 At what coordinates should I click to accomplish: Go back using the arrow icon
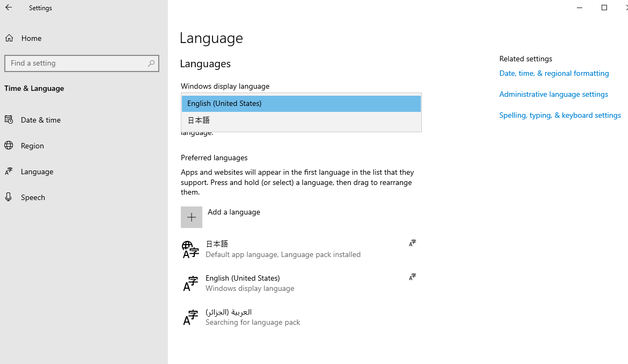9,8
